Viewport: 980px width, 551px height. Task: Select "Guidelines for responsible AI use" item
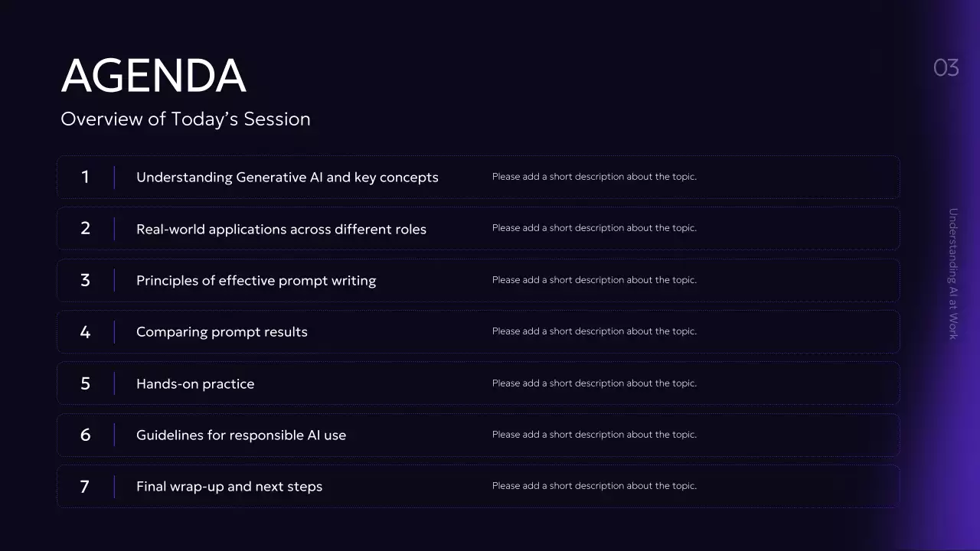point(241,435)
